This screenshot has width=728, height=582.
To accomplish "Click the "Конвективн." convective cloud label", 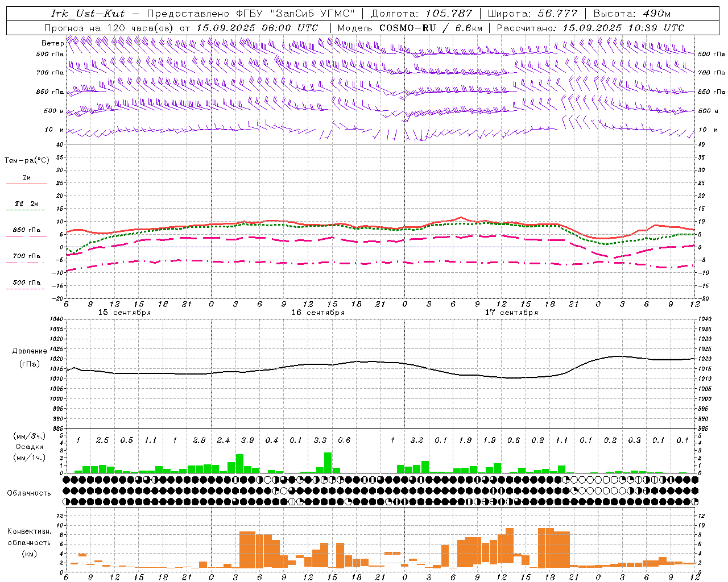I will [x=29, y=531].
